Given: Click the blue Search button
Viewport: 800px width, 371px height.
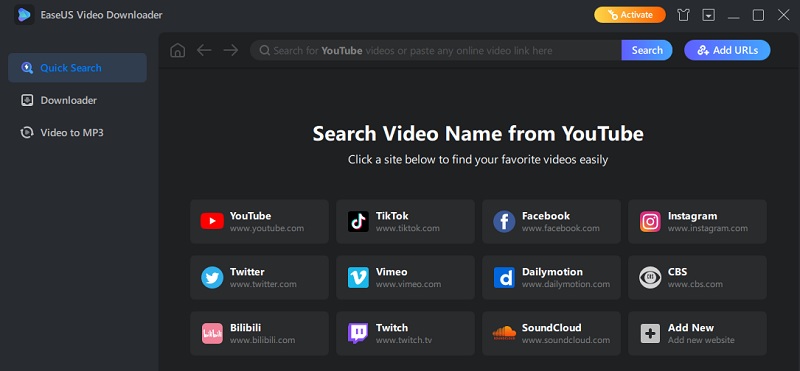Looking at the screenshot, I should coord(647,50).
